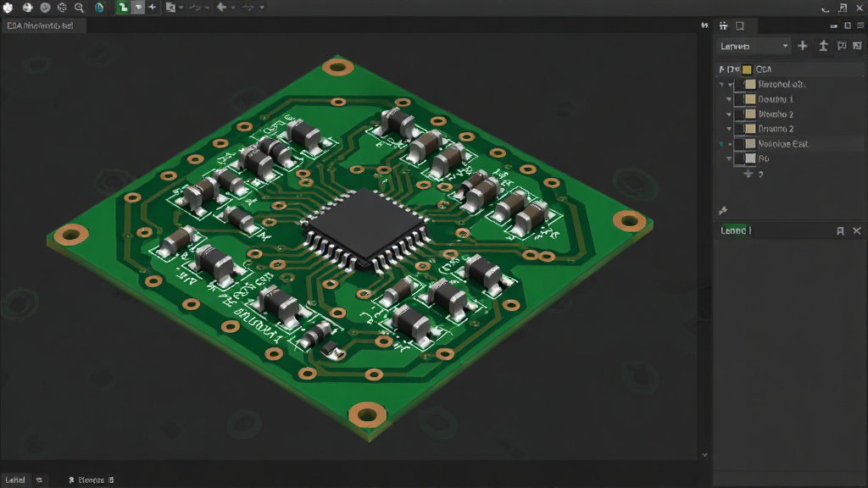Select the 'Noitoloe Eat' layer name
Viewport: 868px width, 488px height.
tap(782, 144)
